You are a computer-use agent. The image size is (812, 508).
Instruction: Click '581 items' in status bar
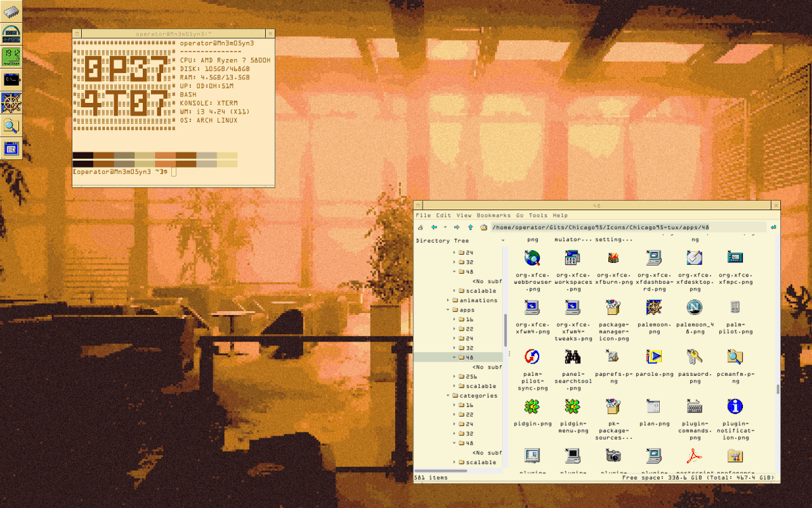[x=431, y=478]
